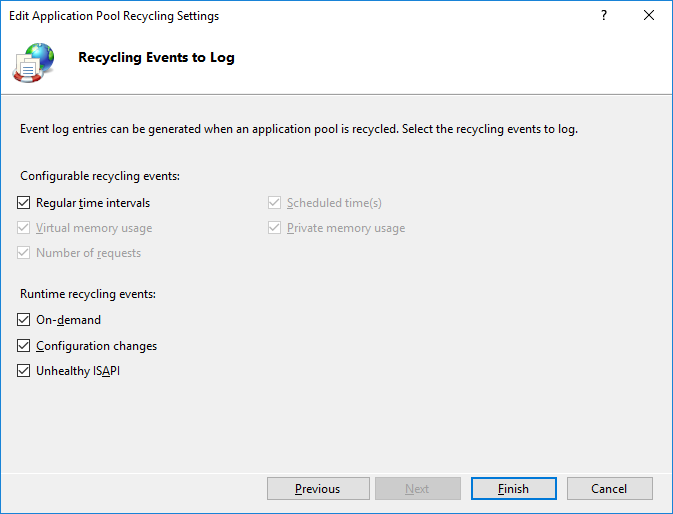Toggle Number of requests checkbox
Screen dimensions: 673x514
pyautogui.click(x=24, y=253)
